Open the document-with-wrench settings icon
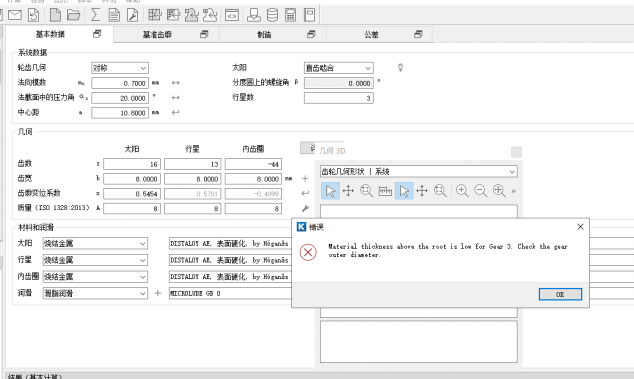Screen dimensions: 634x379 132,15
